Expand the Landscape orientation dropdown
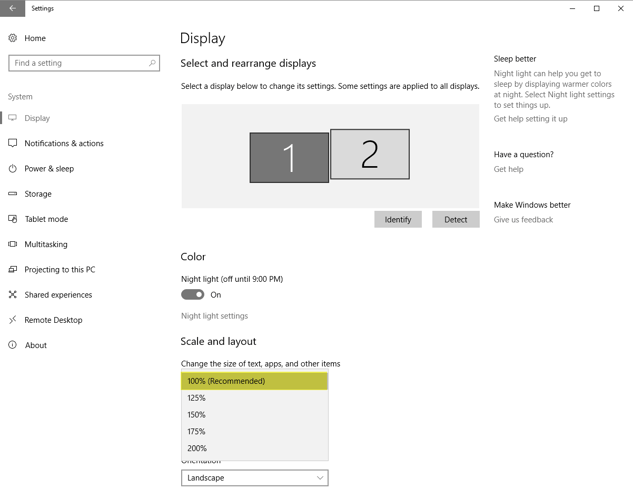Viewport: 633px width, 490px height. tap(254, 478)
